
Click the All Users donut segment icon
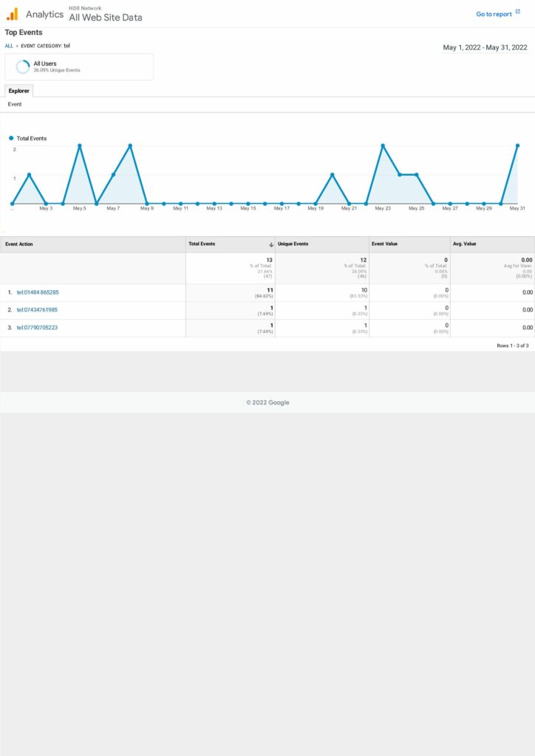click(22, 66)
